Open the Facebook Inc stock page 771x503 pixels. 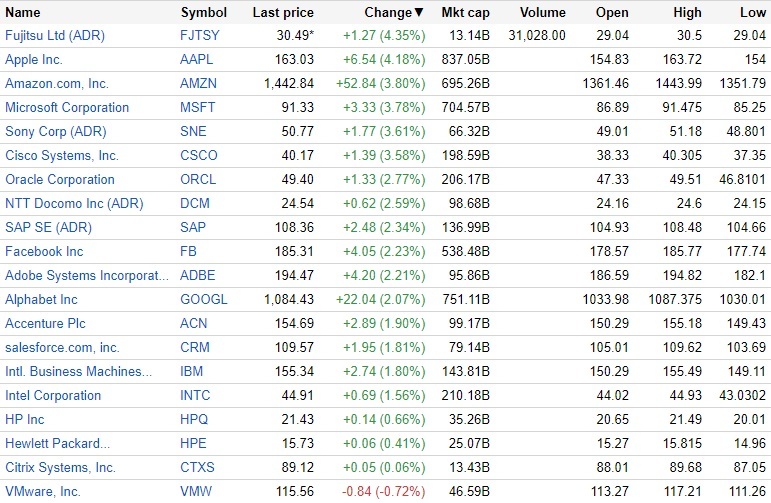44,252
